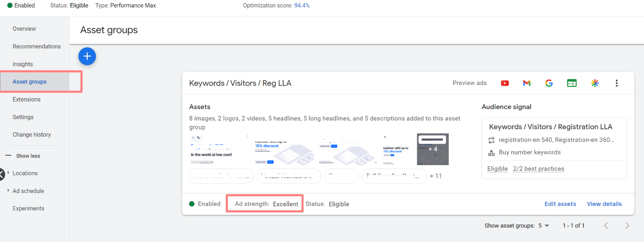Select Asset groups in sidebar
This screenshot has height=242, width=644.
click(x=30, y=82)
